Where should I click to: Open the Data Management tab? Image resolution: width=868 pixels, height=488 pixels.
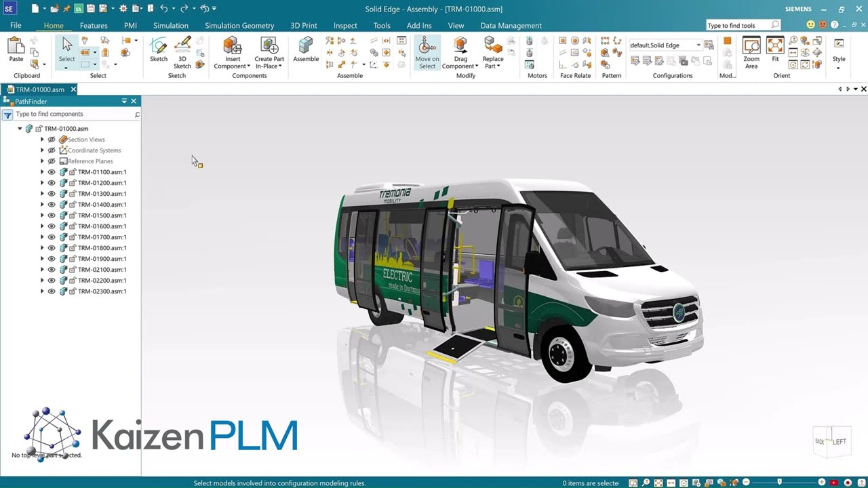pos(511,26)
